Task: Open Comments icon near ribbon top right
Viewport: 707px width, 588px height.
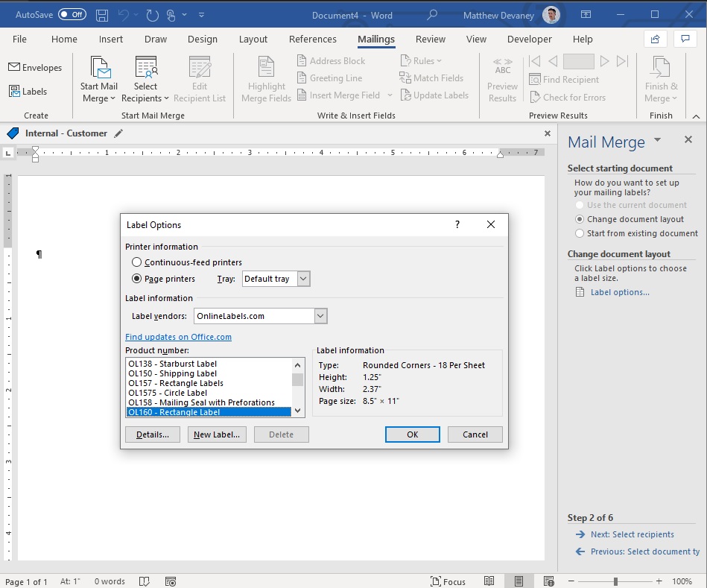Action: 685,39
